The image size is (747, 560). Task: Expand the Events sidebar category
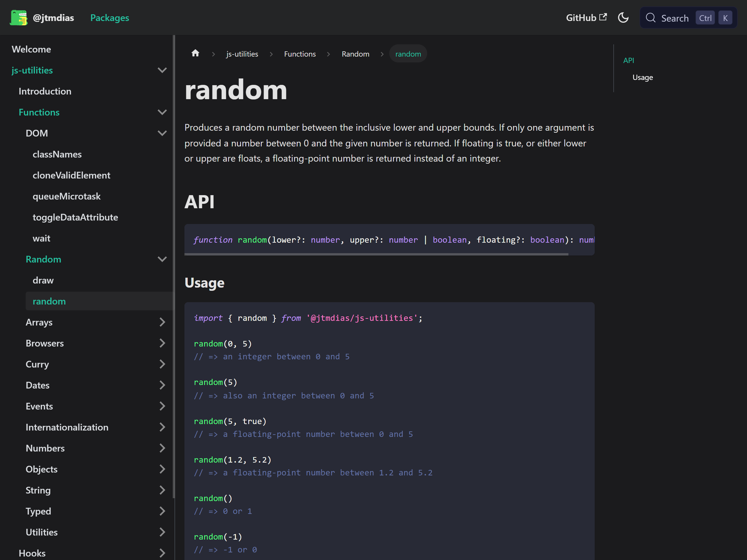[162, 406]
